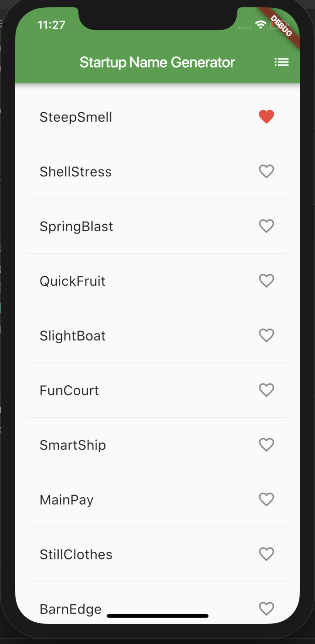Unfavorite the SteepSmell heart

(x=266, y=117)
